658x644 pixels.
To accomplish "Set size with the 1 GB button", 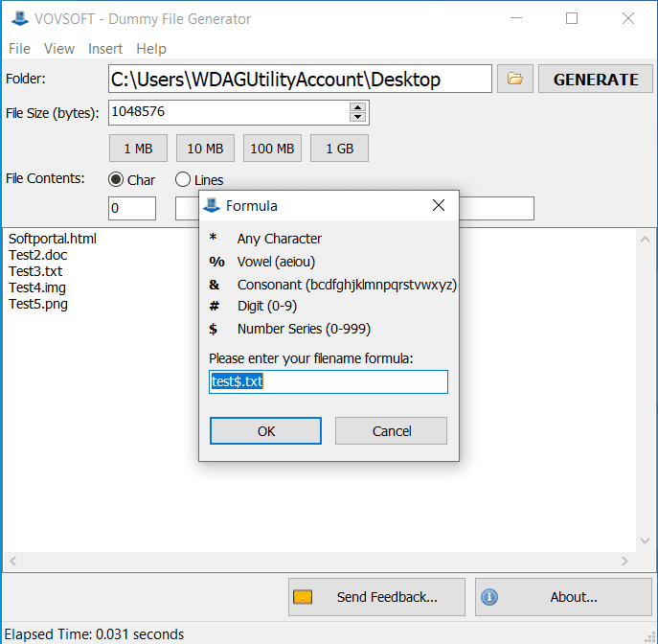I will (339, 149).
